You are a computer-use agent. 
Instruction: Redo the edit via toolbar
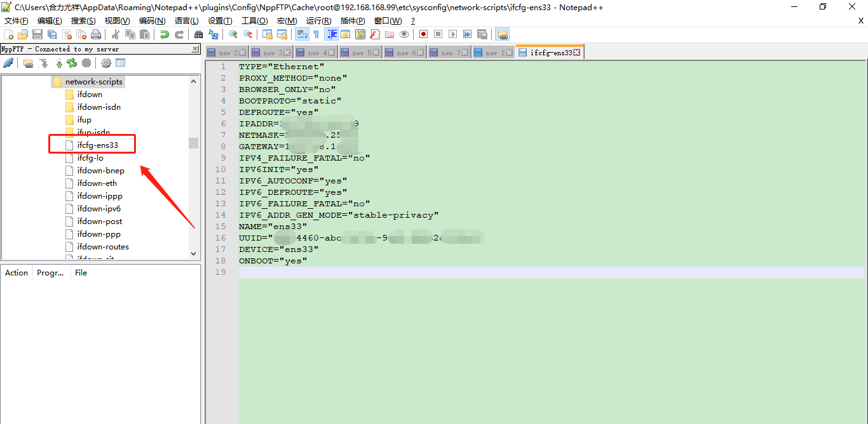(179, 34)
